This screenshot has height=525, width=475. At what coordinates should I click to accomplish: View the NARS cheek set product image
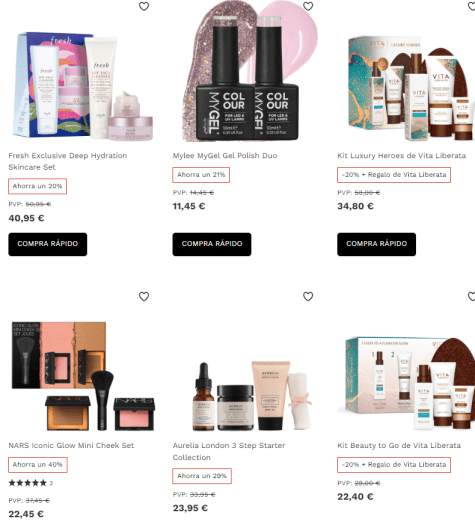pyautogui.click(x=83, y=376)
